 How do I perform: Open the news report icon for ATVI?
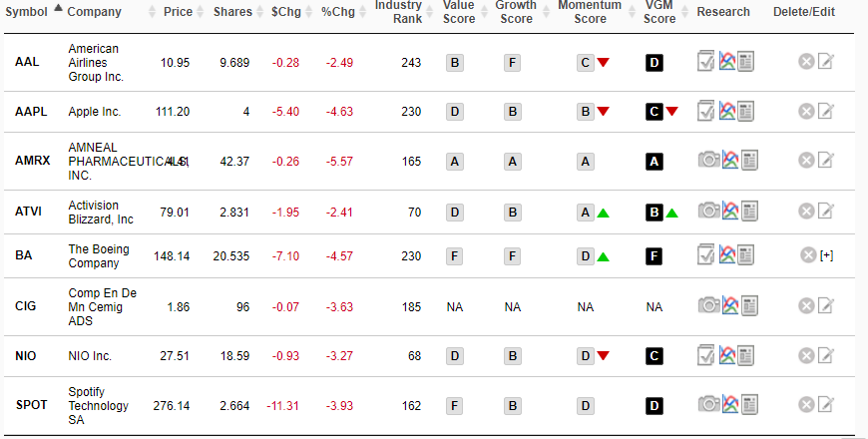[x=749, y=211]
